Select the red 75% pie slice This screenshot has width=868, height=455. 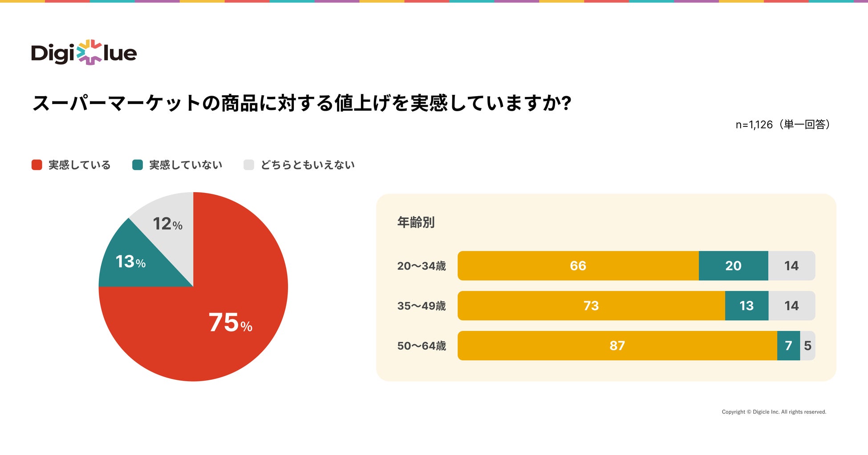coord(223,311)
